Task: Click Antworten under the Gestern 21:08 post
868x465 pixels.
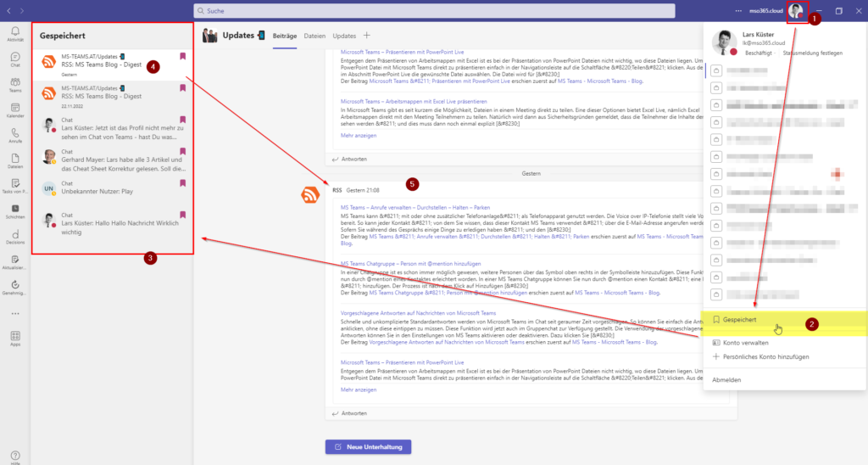Action: (x=349, y=413)
